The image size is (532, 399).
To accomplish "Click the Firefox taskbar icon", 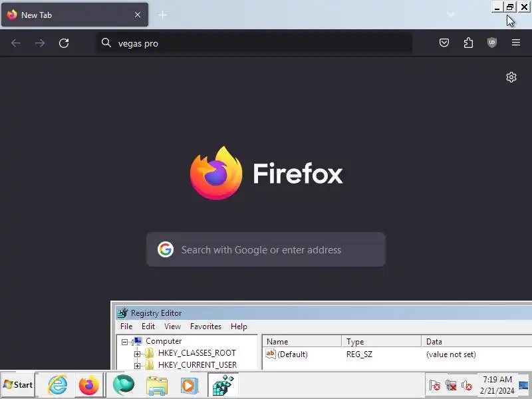I will tap(88, 385).
